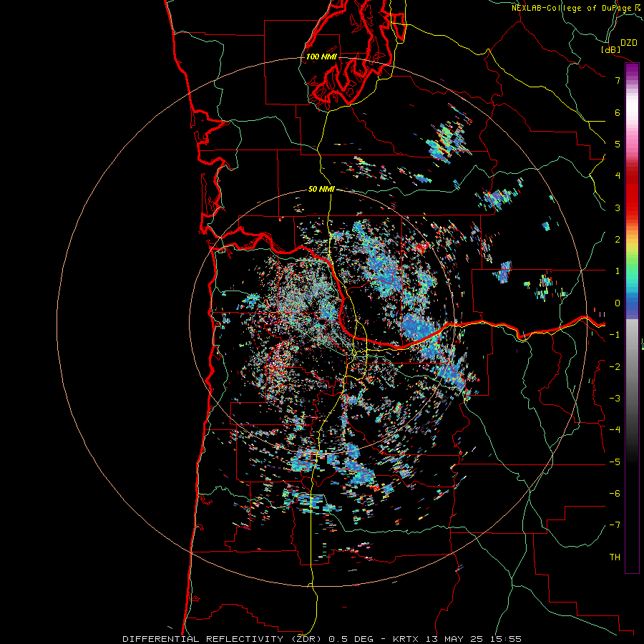The width and height of the screenshot is (644, 644).
Task: Click the legend value 3
Action: (x=618, y=208)
